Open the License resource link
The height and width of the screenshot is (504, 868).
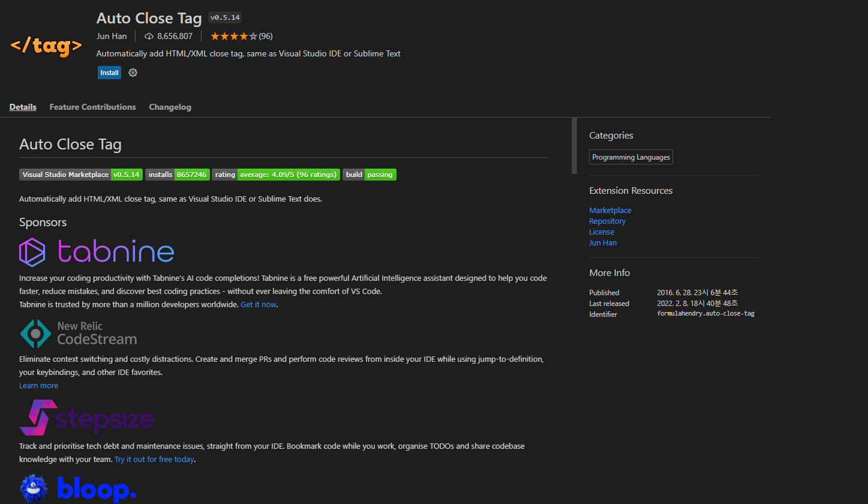[602, 232]
